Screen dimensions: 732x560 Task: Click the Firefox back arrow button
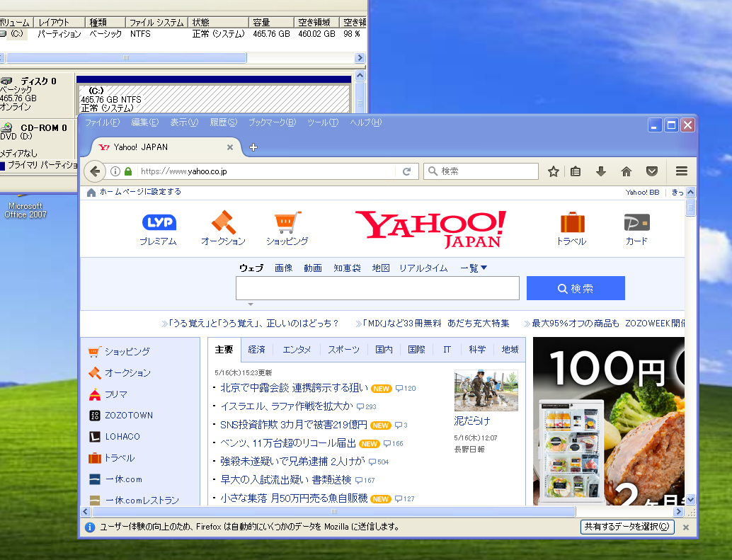(95, 171)
